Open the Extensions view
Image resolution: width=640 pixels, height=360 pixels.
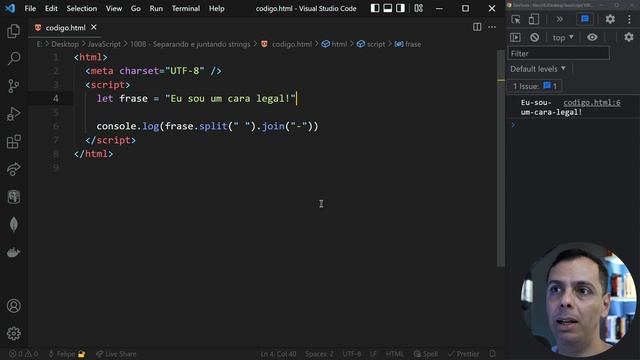pyautogui.click(x=13, y=142)
